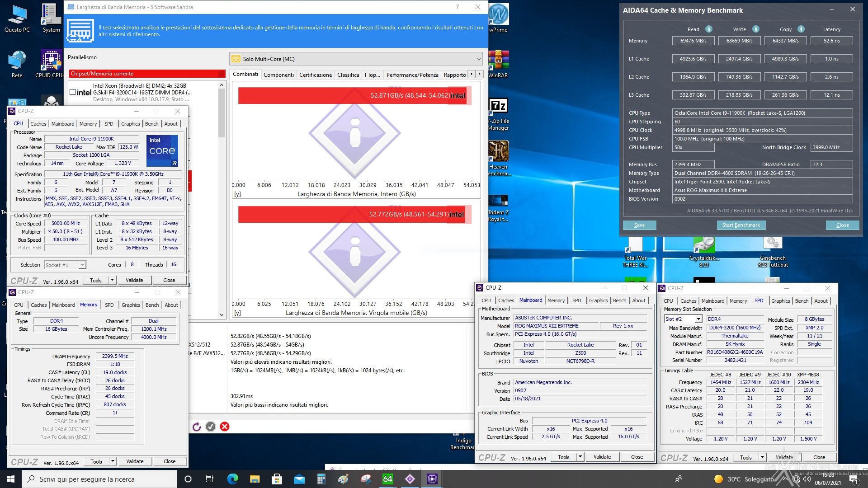Viewport: 868px width, 488px height.
Task: Open the Socket #1 selection dropdown in CPU-Z
Action: (65, 265)
